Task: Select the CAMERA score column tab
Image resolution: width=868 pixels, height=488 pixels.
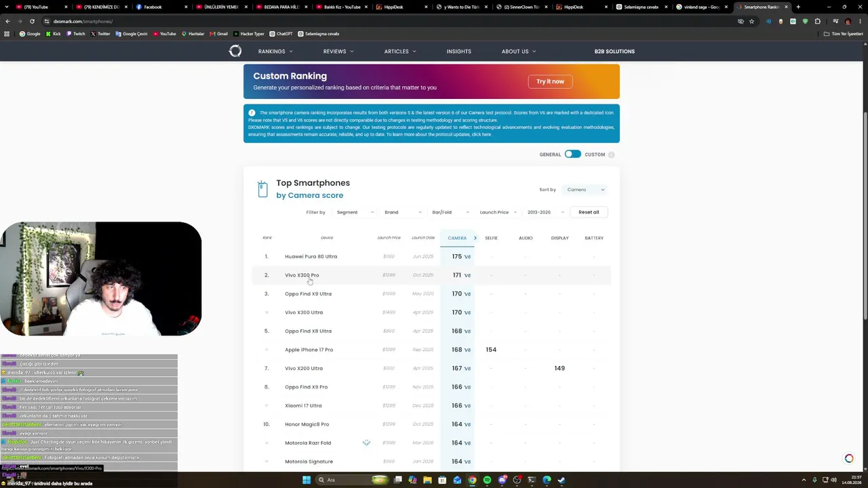Action: [457, 238]
